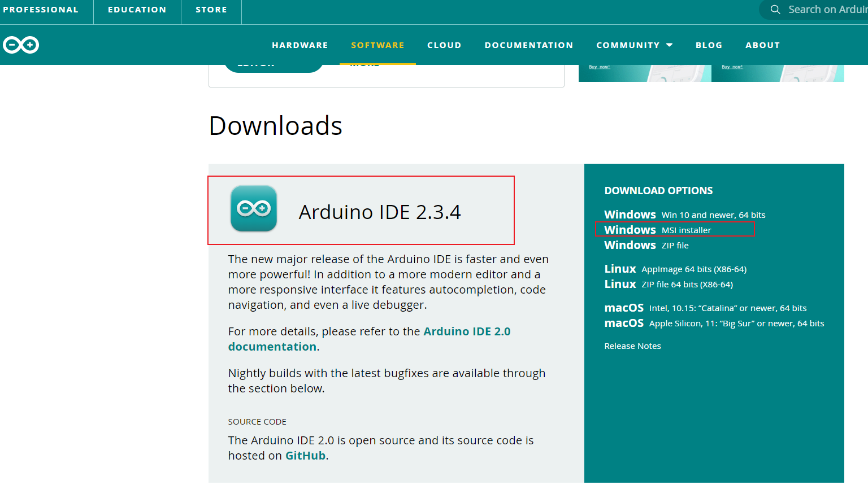The width and height of the screenshot is (868, 494).
Task: Open the Store top tab
Action: point(211,10)
